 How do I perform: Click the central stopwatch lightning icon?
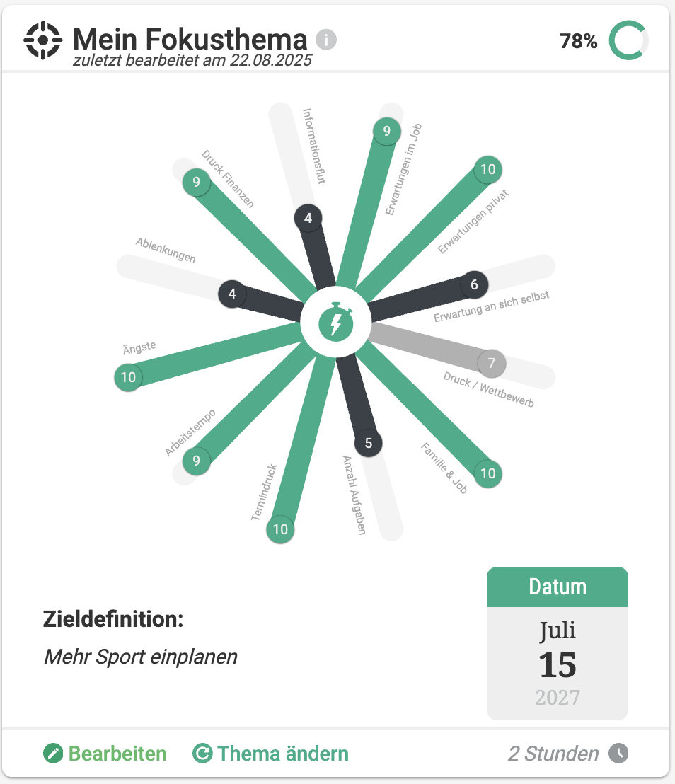click(336, 322)
